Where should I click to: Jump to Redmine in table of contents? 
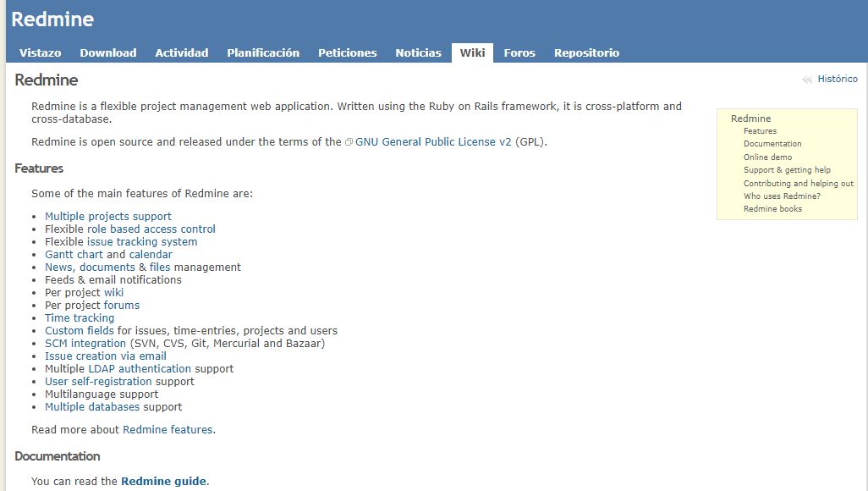click(750, 119)
